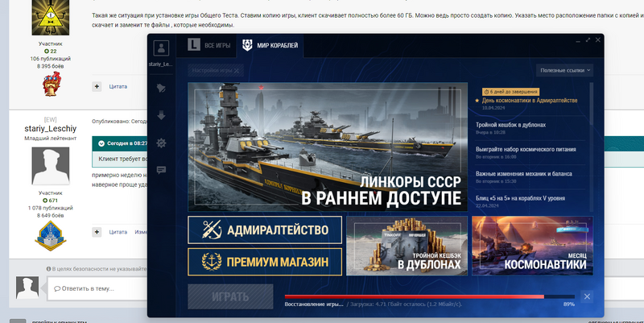Click plus reputation icon on first forum post
644x323 pixels.
pyautogui.click(x=97, y=86)
